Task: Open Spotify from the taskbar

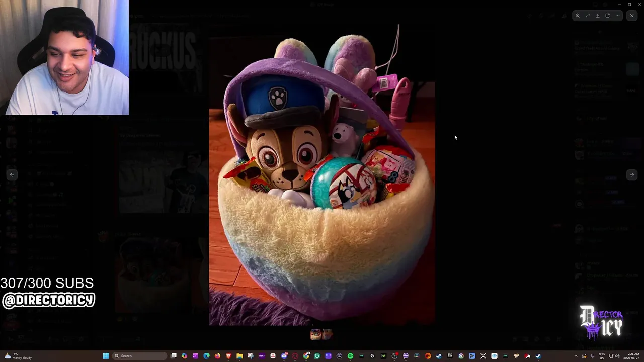Action: [x=350, y=356]
